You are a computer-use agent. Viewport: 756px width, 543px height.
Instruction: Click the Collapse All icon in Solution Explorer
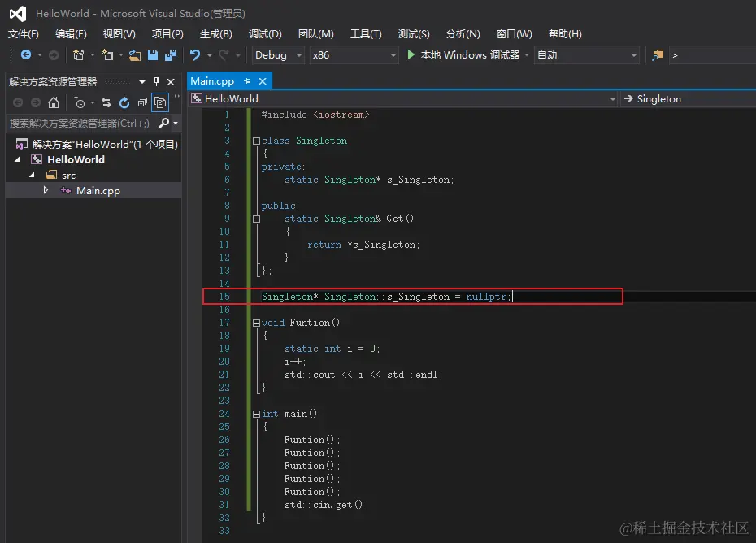pyautogui.click(x=142, y=102)
